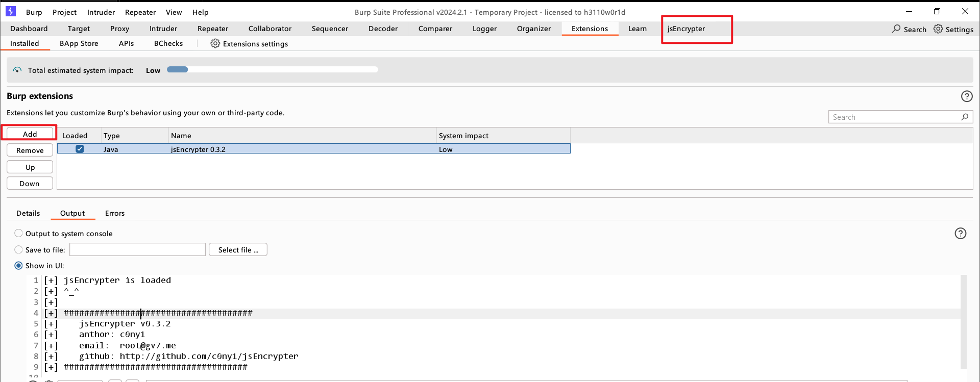
Task: Click the Low system impact cell
Action: pos(503,149)
